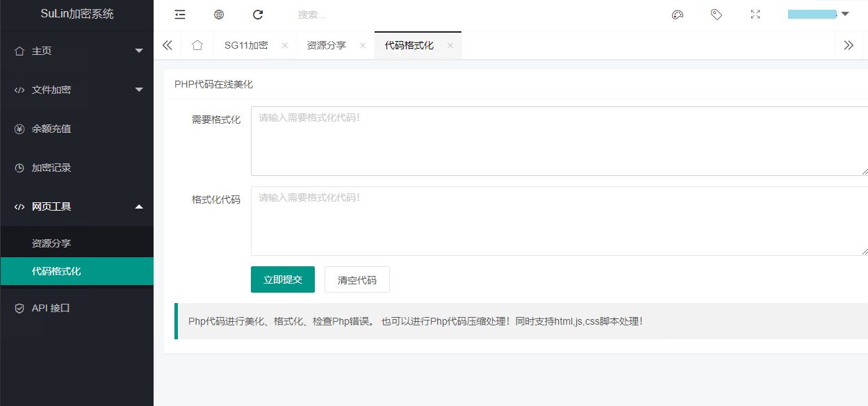
Task: Click the 立即提交 submit button
Action: point(283,279)
